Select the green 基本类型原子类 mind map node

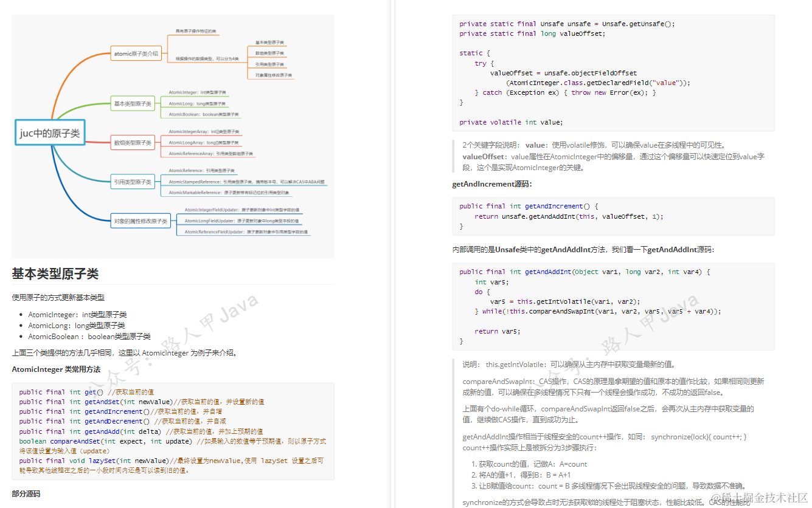point(133,104)
